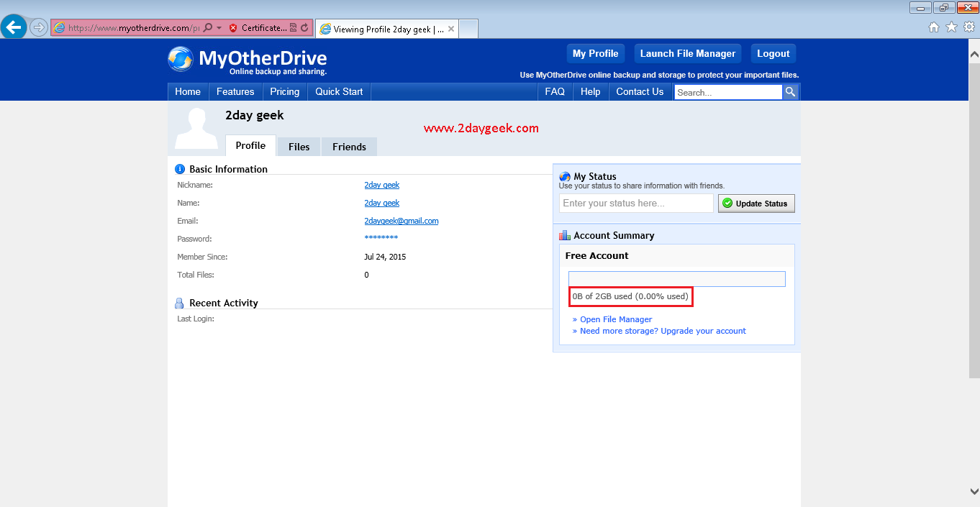
Task: Click the browser back arrow button
Action: click(x=14, y=27)
